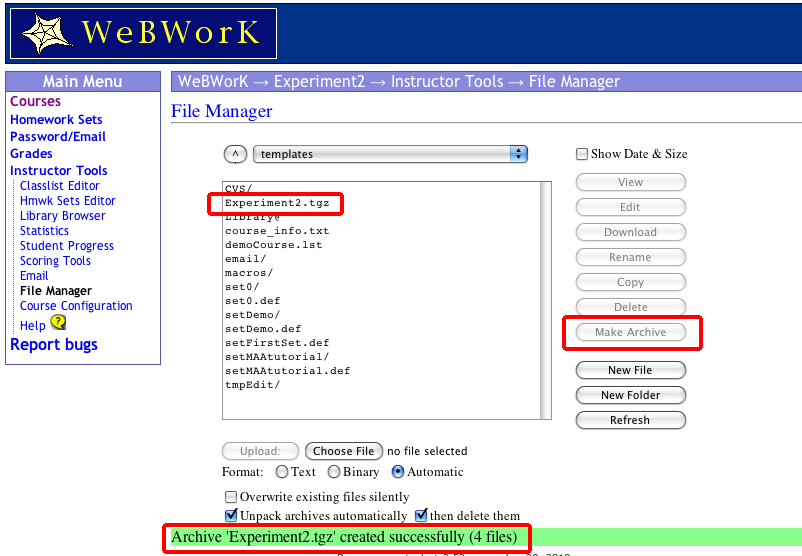This screenshot has width=802, height=556.
Task: Click Report bugs link
Action: point(54,345)
